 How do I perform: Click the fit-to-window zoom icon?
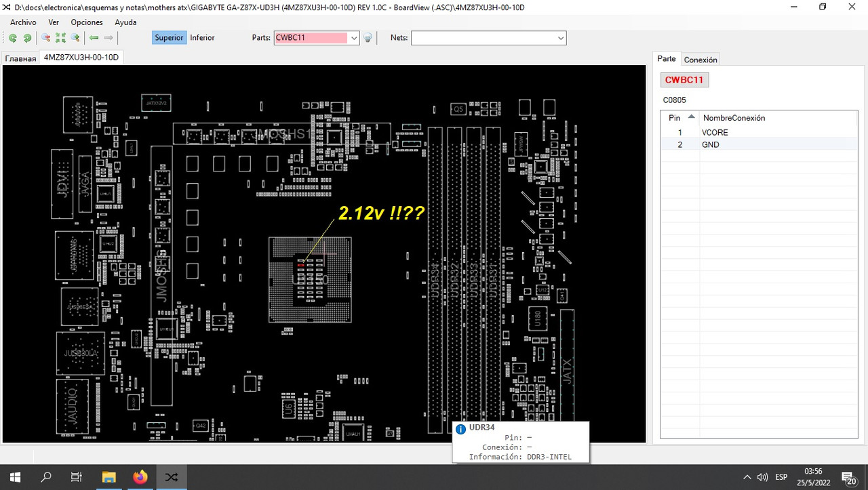pyautogui.click(x=61, y=38)
